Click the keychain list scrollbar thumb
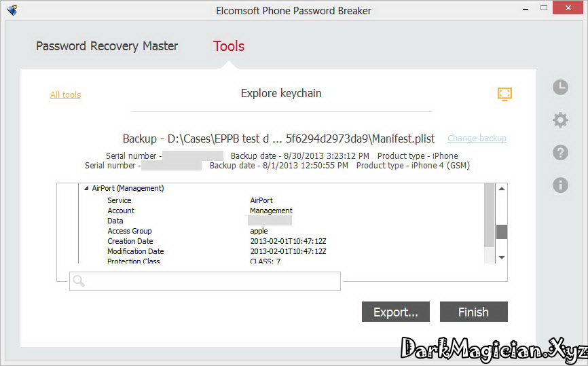 pyautogui.click(x=502, y=232)
